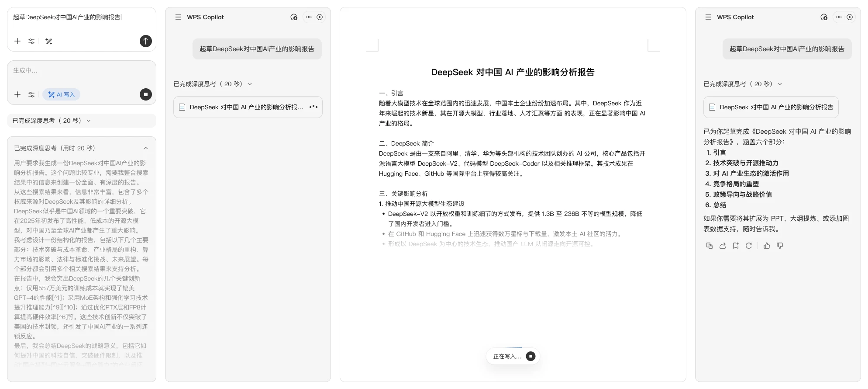Click list item 2. 技术突破与开源推动力

tap(742, 163)
